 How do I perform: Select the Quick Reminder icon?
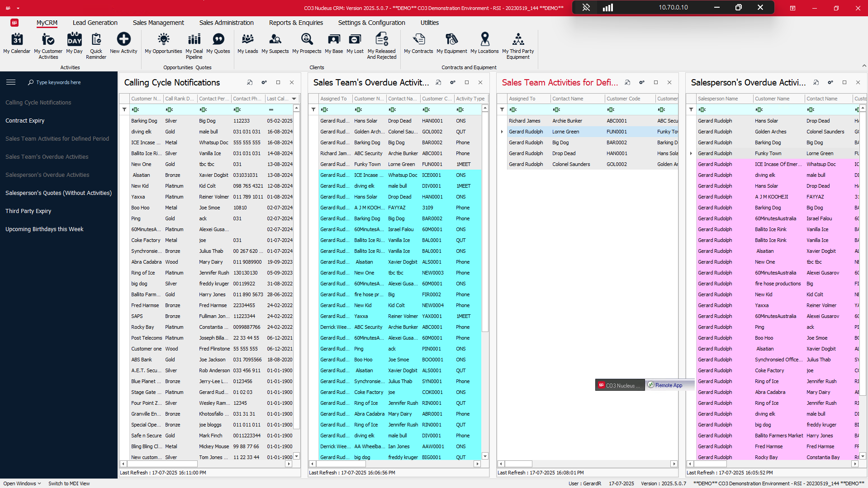[x=96, y=44]
